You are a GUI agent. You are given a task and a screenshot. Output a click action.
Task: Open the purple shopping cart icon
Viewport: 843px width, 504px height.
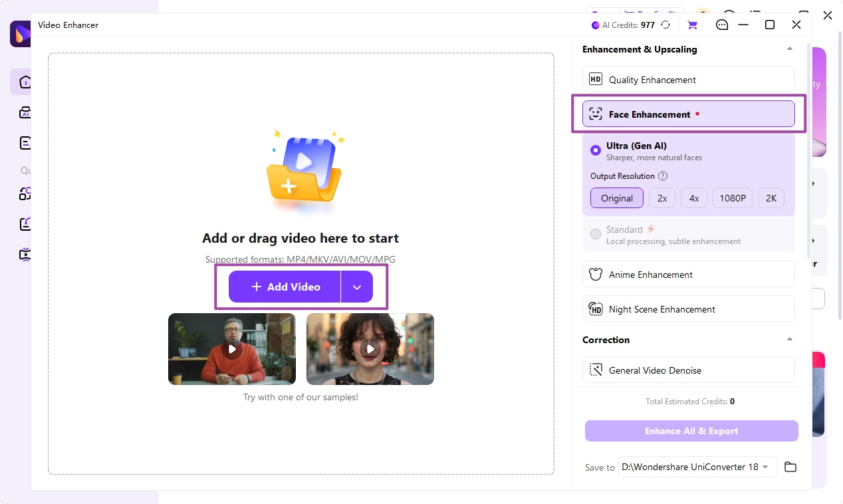point(692,25)
